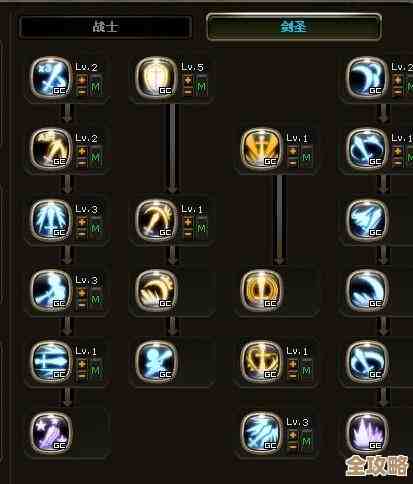
Task: Switch to the 戰士 skill tab
Action: coord(105,27)
